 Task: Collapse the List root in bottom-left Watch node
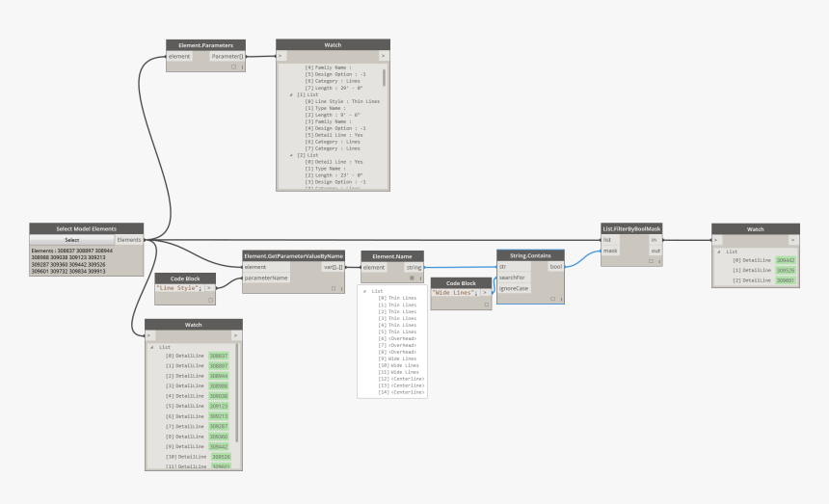151,346
